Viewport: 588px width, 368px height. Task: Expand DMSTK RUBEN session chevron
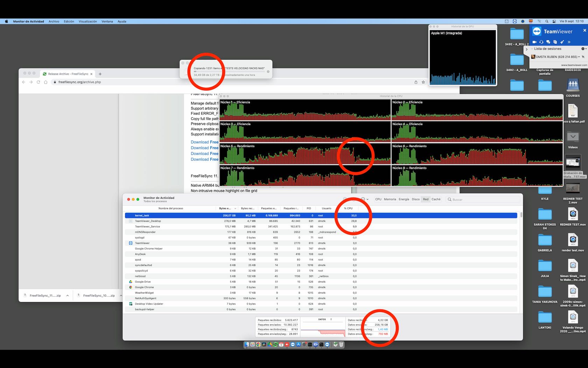point(579,57)
